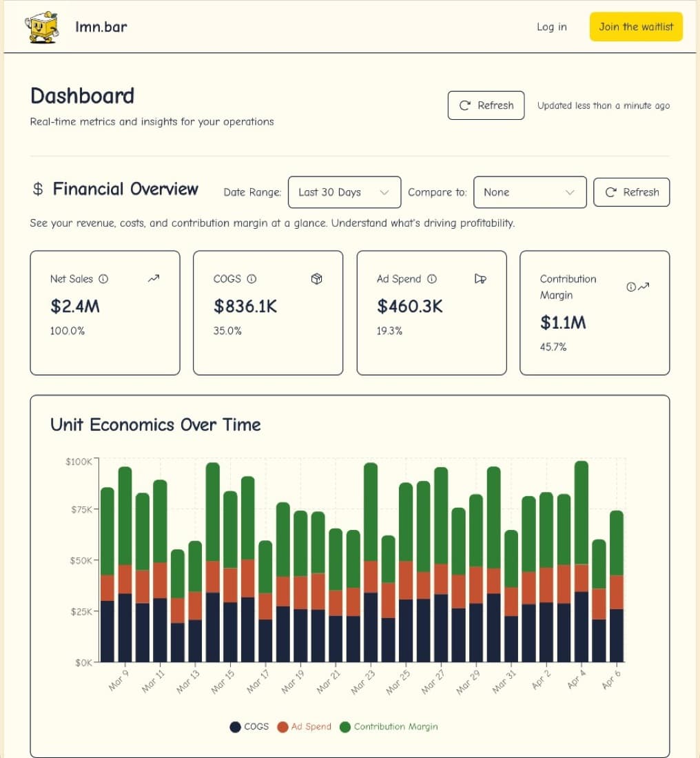Click the Dashboard Refresh button
This screenshot has width=700, height=758.
click(486, 105)
